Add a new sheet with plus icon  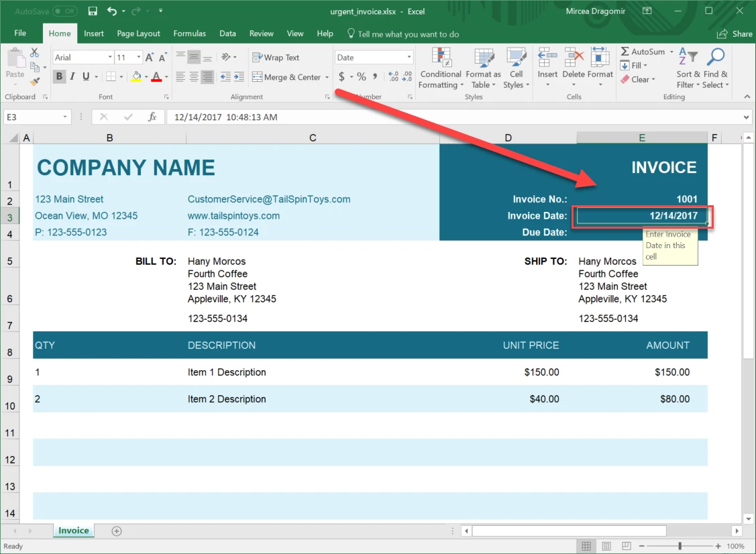[117, 531]
